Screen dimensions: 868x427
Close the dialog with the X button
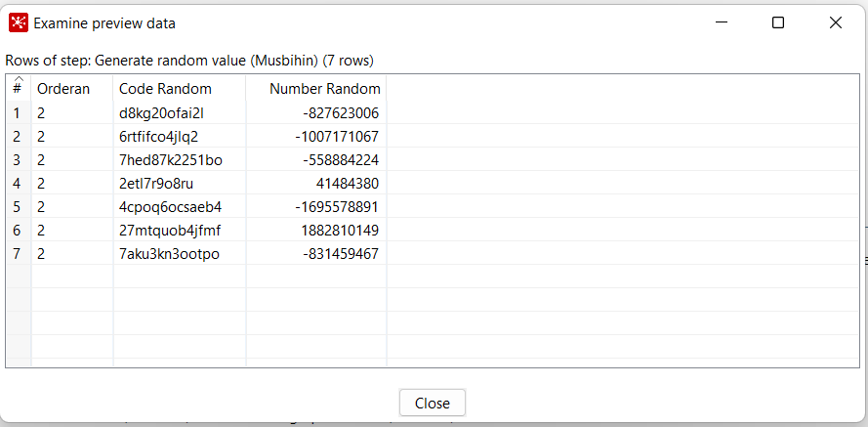[836, 22]
